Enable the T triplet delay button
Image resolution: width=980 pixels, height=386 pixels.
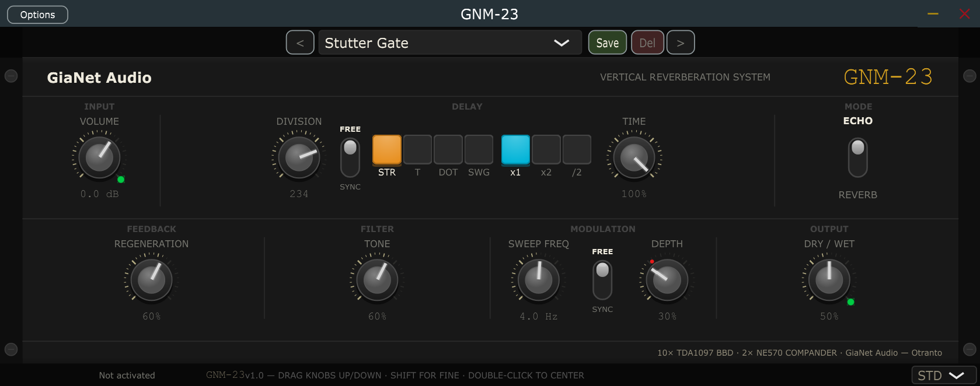tap(417, 150)
